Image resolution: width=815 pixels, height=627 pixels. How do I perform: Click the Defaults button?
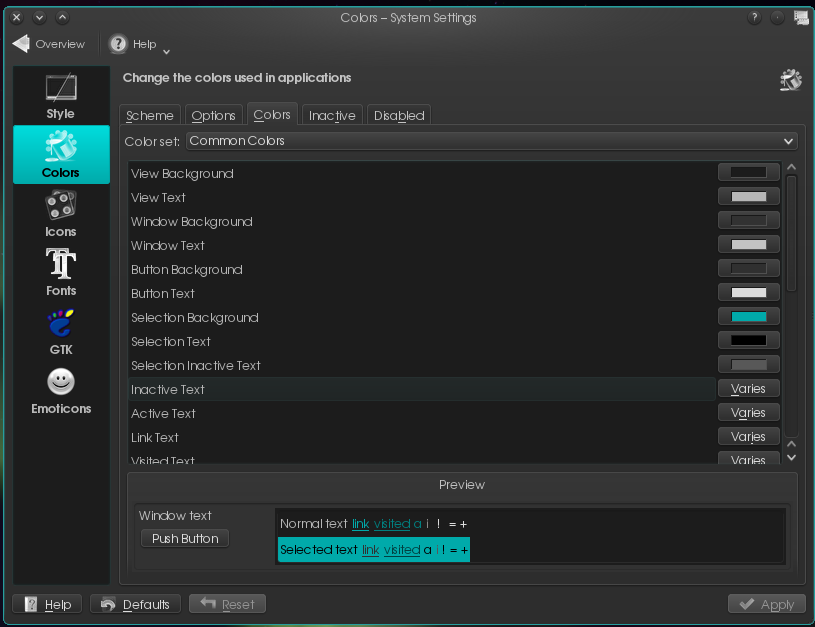[136, 604]
